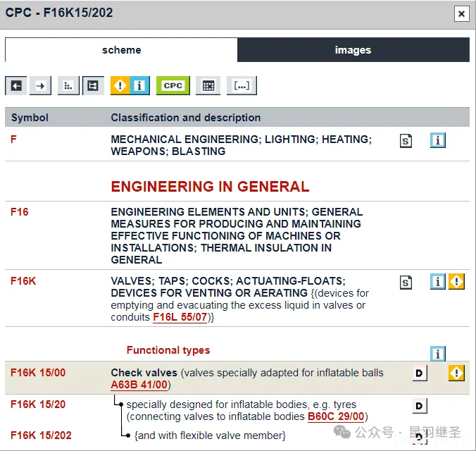Image resolution: width=476 pixels, height=451 pixels.
Task: Select the scheme tab
Action: (121, 50)
